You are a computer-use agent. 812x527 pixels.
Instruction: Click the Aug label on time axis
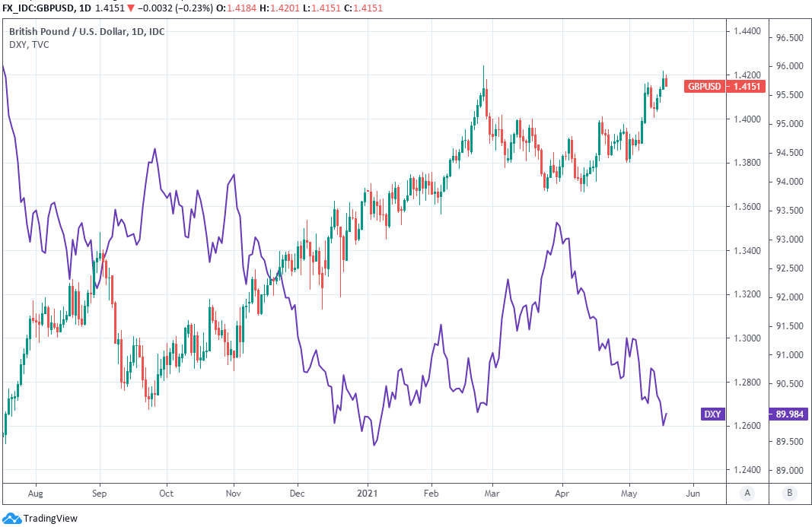[36, 493]
